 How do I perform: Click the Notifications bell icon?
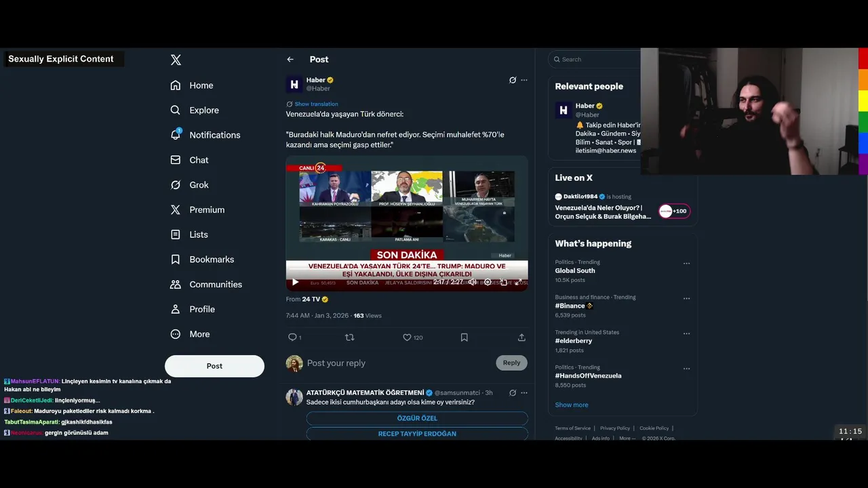pyautogui.click(x=176, y=135)
